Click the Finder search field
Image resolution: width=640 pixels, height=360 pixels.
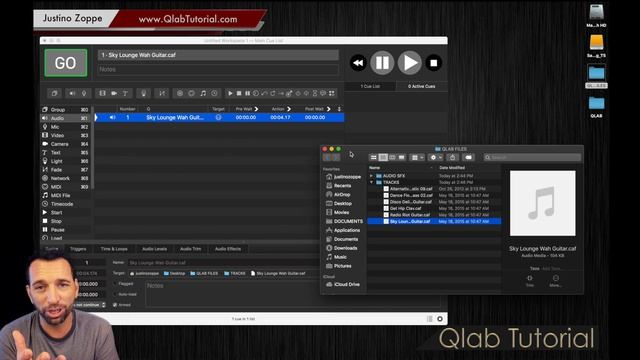[x=532, y=157]
